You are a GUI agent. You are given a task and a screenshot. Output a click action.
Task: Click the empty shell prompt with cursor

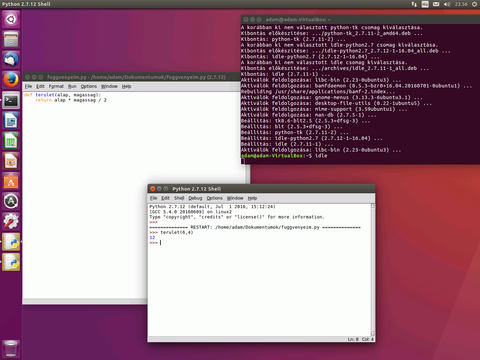155,243
